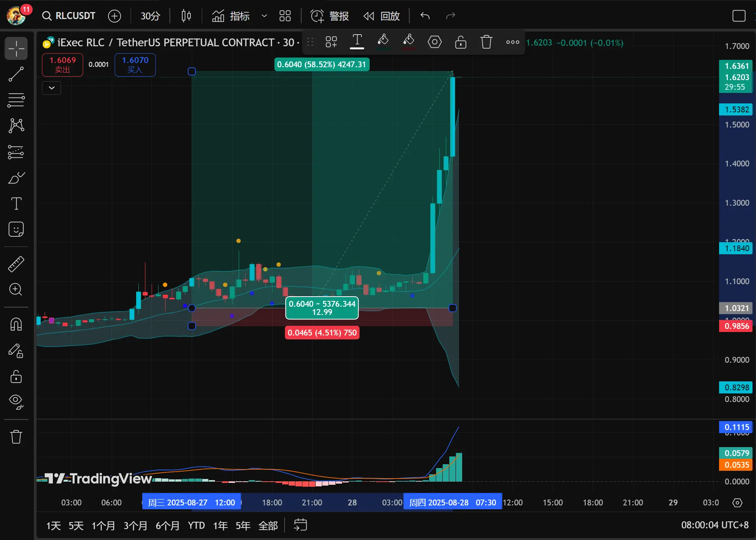Click the 1.6361 target price axis label

(x=736, y=66)
